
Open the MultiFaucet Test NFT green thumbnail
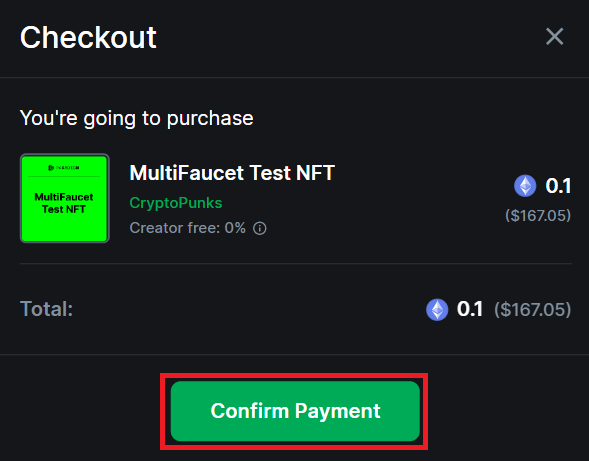65,198
